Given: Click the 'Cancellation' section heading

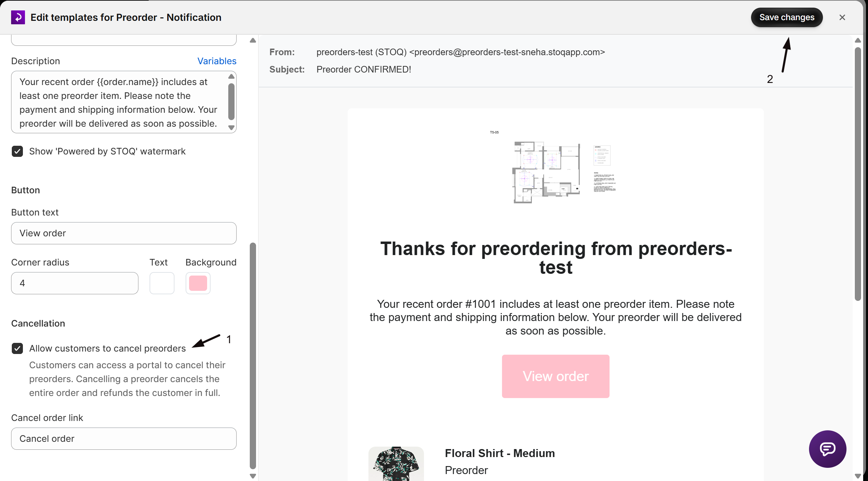Looking at the screenshot, I should 38,323.
